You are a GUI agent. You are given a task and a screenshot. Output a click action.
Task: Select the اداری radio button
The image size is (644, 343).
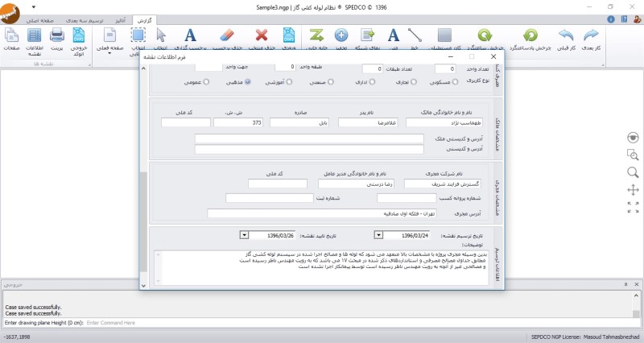[x=372, y=82]
